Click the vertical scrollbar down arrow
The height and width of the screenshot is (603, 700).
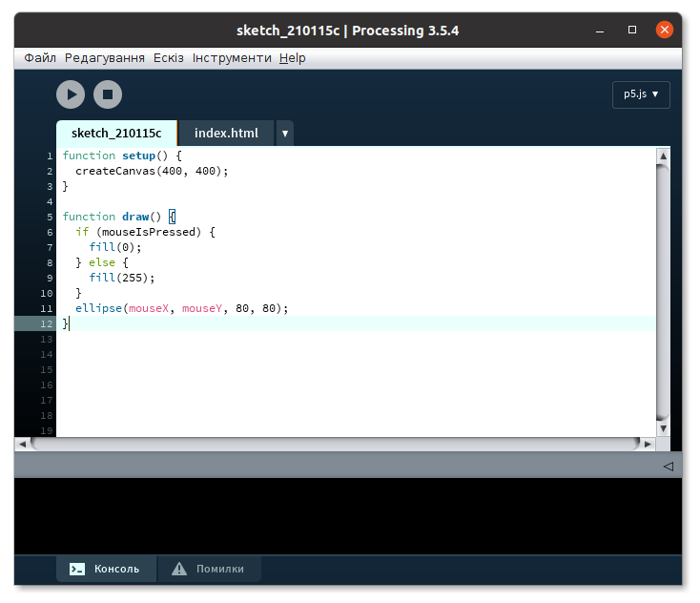click(x=663, y=428)
